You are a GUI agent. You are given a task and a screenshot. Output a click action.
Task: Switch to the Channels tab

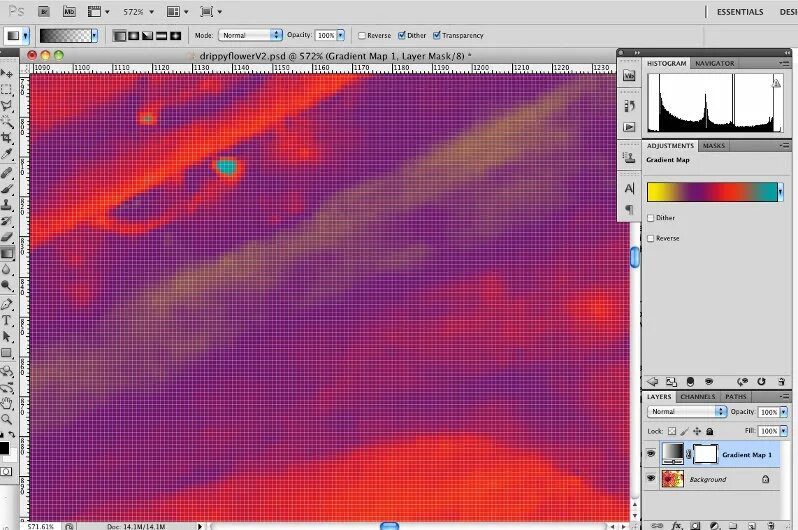[x=698, y=397]
